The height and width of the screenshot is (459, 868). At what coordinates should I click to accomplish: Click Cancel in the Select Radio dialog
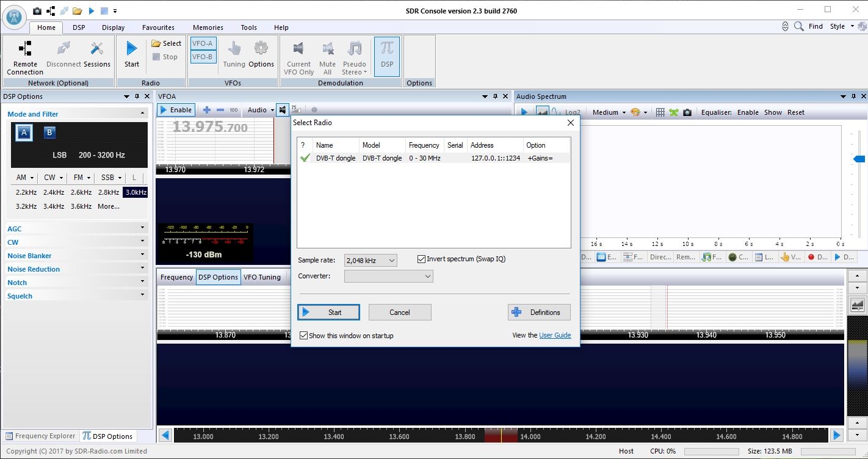click(x=400, y=312)
